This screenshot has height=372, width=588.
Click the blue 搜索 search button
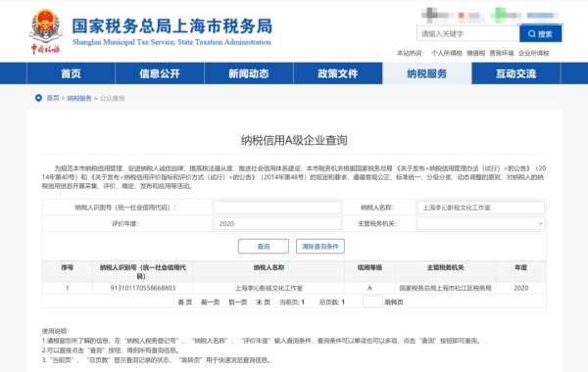click(540, 33)
